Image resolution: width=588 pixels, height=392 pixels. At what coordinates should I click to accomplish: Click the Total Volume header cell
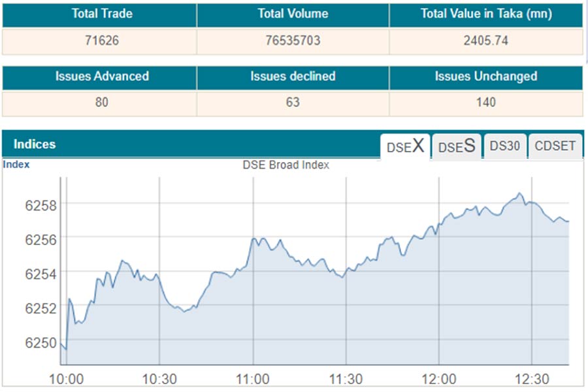click(x=293, y=14)
